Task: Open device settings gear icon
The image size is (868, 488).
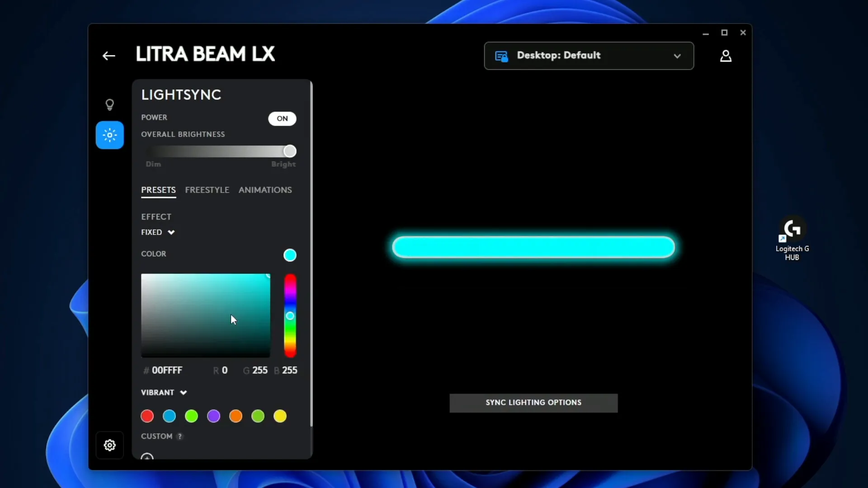Action: click(x=109, y=446)
